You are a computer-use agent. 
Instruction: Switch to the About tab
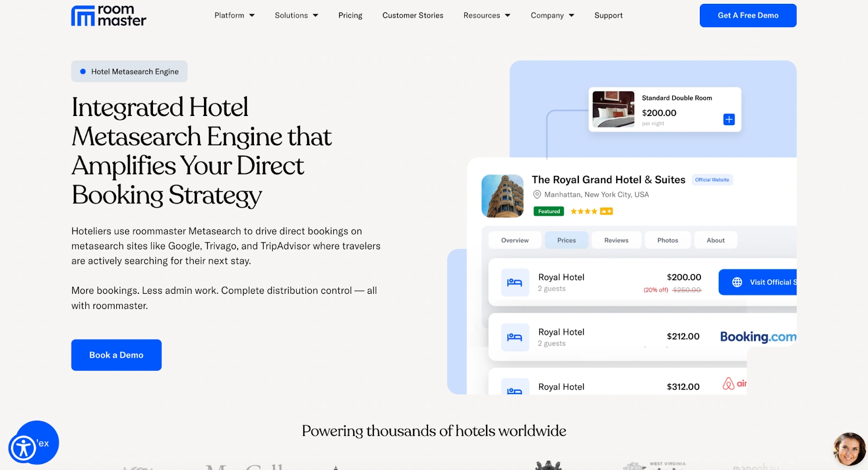click(x=716, y=240)
